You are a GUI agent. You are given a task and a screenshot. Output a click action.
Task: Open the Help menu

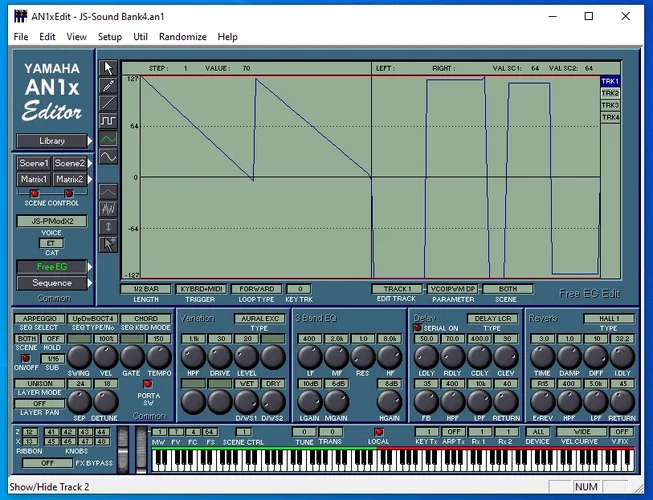pyautogui.click(x=227, y=37)
